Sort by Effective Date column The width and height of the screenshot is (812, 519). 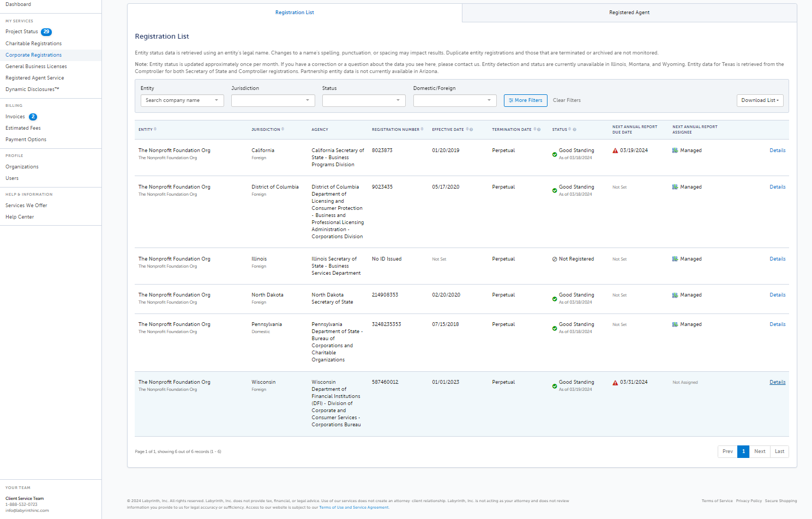click(467, 129)
